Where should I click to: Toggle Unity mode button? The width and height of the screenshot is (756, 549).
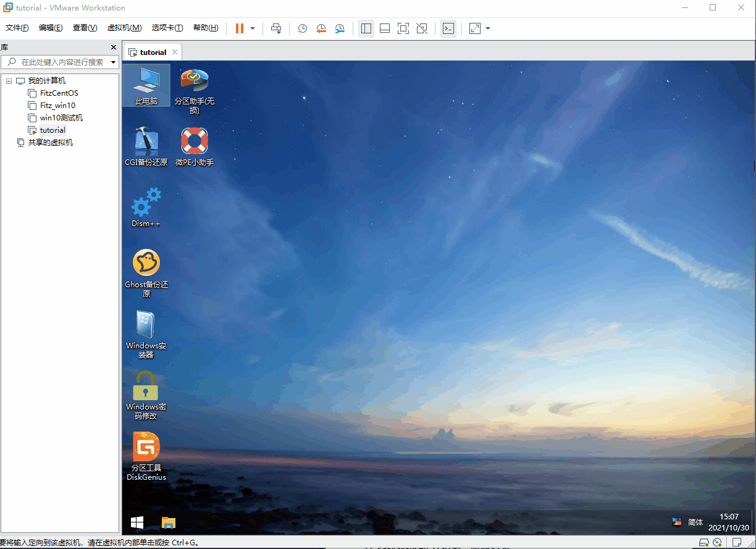[x=422, y=28]
